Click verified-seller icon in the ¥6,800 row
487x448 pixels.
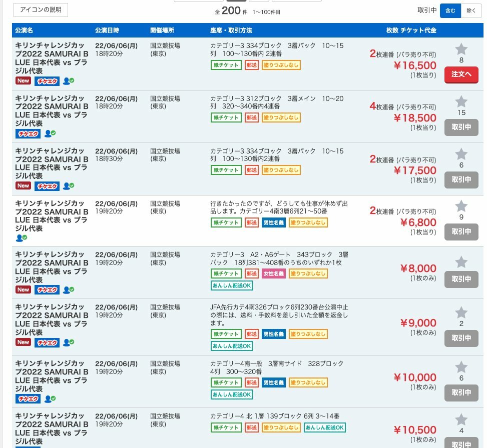coord(22,238)
